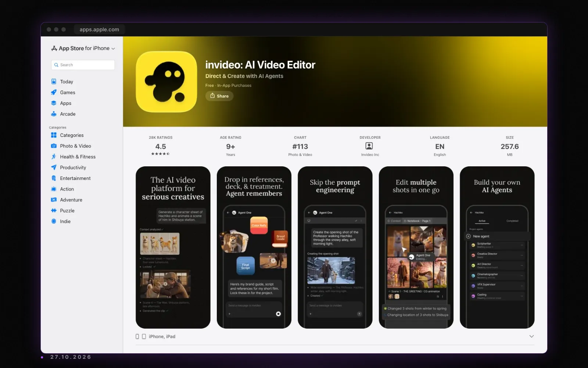Click the invideo app icon
Viewport: 588px width, 368px height.
coord(166,82)
